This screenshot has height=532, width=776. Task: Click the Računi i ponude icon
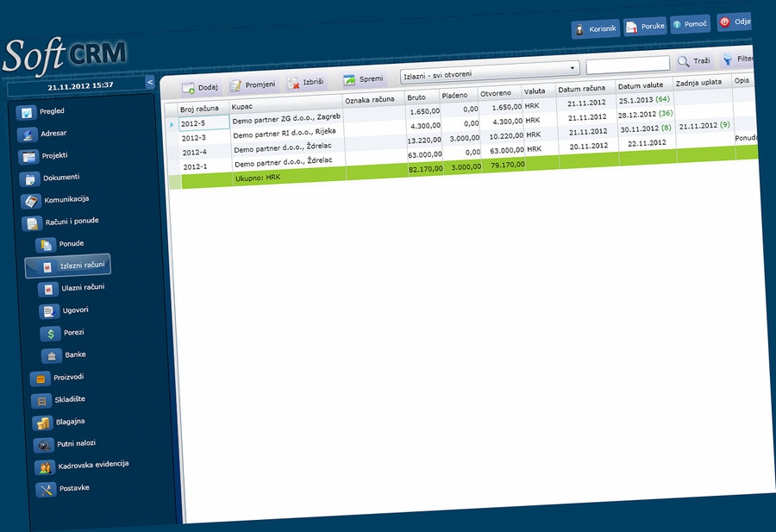32,223
